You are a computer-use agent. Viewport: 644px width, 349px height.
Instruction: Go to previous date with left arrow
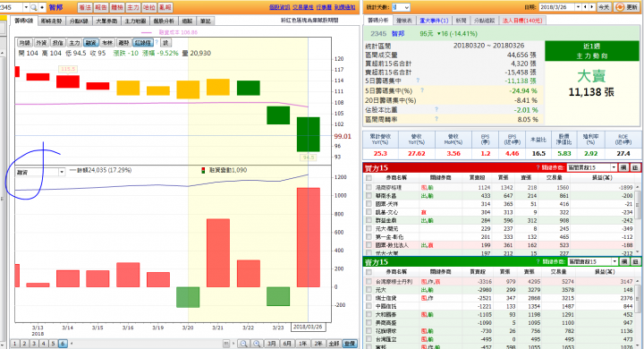[585, 7]
